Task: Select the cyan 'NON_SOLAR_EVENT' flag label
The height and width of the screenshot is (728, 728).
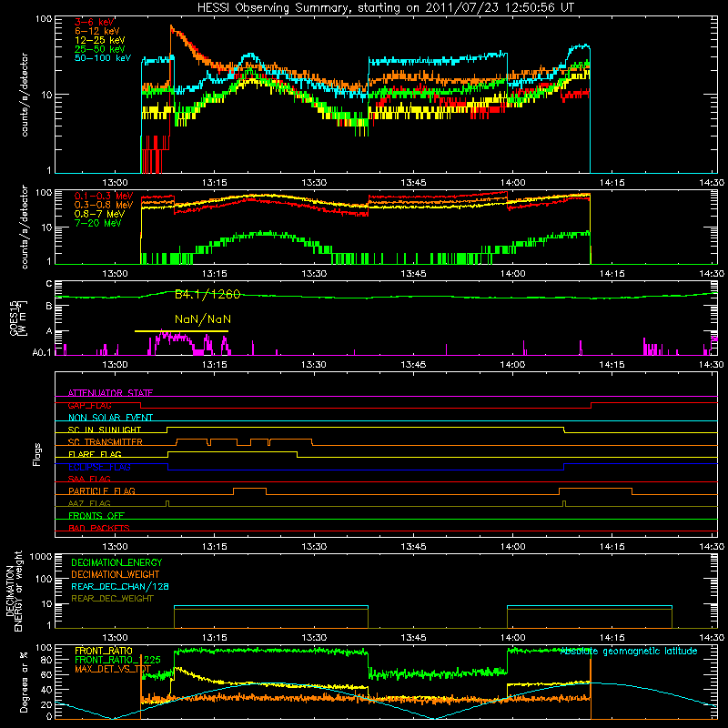Action: click(x=110, y=418)
